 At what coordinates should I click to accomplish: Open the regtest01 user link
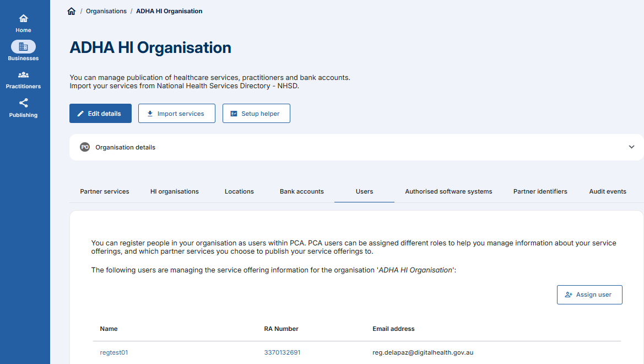click(114, 352)
